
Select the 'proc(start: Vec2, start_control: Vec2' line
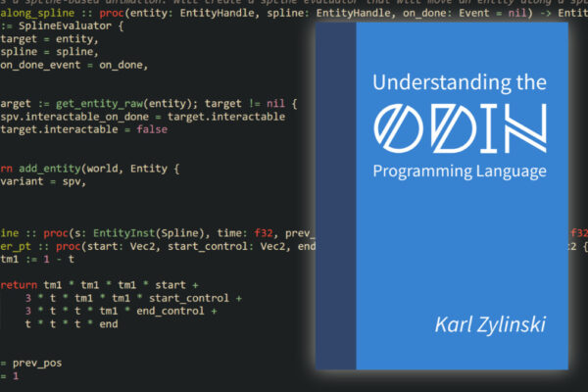tap(158, 246)
